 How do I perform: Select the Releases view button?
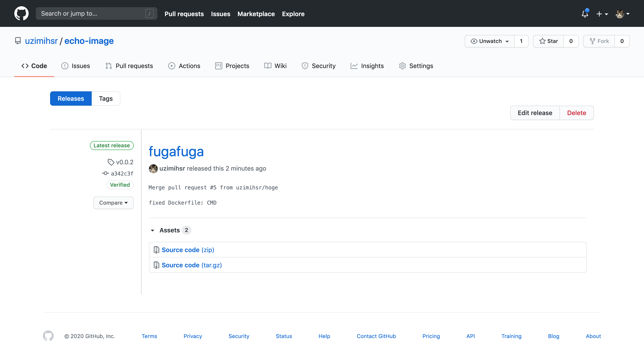coord(71,99)
